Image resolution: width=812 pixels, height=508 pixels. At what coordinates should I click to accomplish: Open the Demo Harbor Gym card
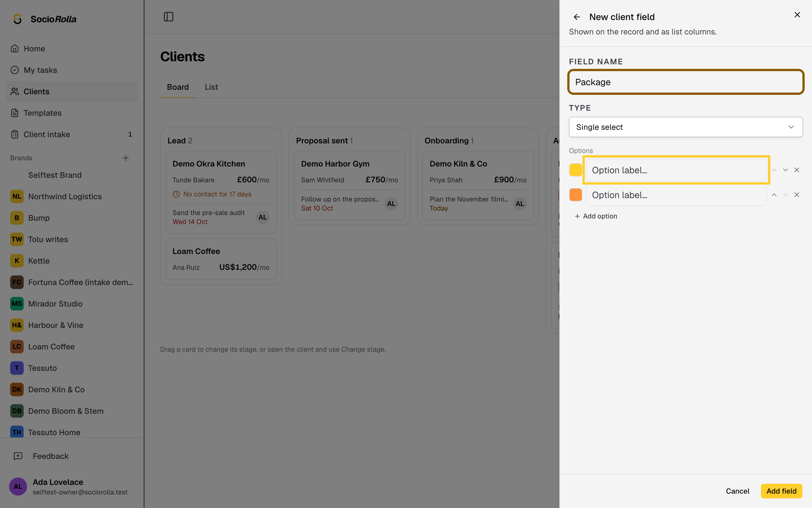[x=349, y=185]
